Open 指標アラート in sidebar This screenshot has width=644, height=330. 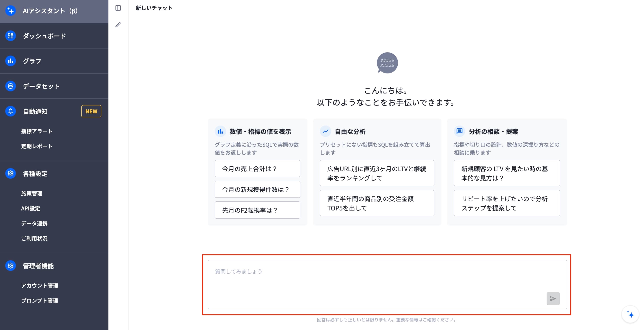click(x=37, y=131)
